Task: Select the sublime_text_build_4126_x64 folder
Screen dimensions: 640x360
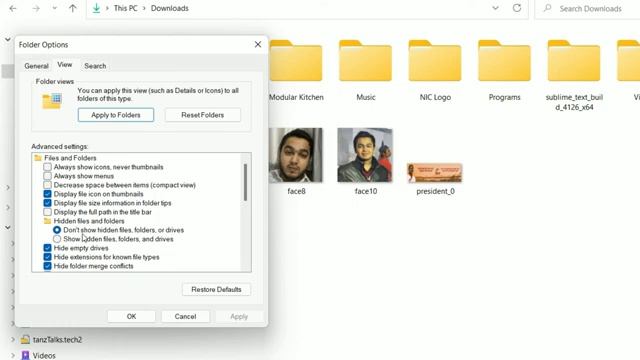Action: pyautogui.click(x=574, y=76)
